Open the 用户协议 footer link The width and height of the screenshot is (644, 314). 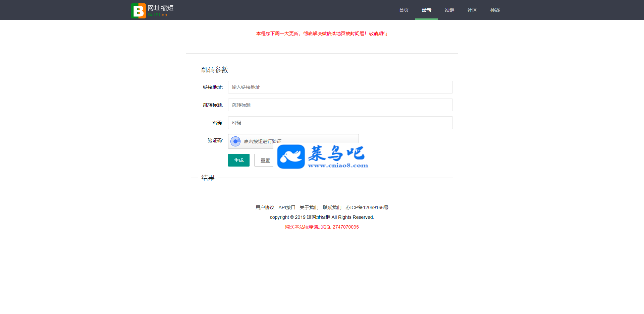pos(265,207)
